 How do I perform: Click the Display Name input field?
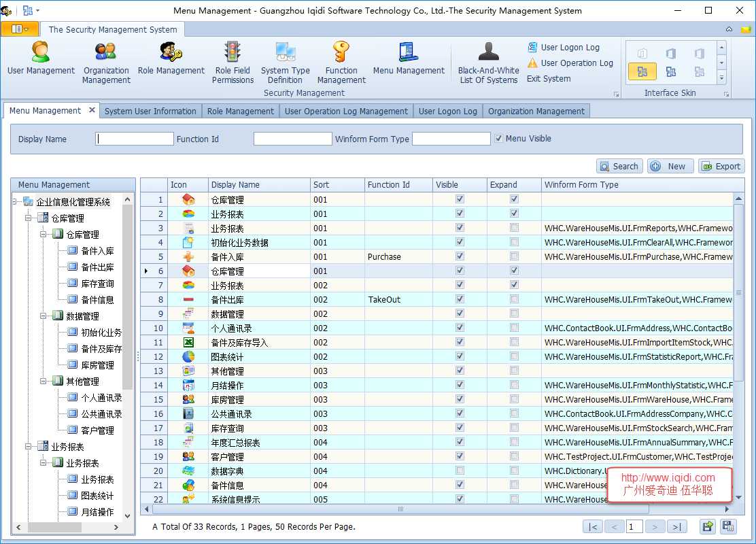coord(135,139)
